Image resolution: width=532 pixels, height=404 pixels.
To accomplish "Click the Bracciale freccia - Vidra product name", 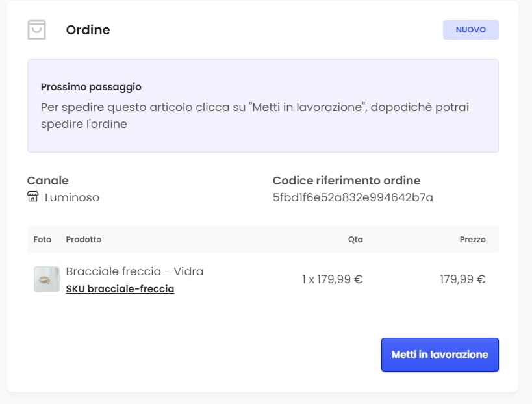I will (x=134, y=271).
